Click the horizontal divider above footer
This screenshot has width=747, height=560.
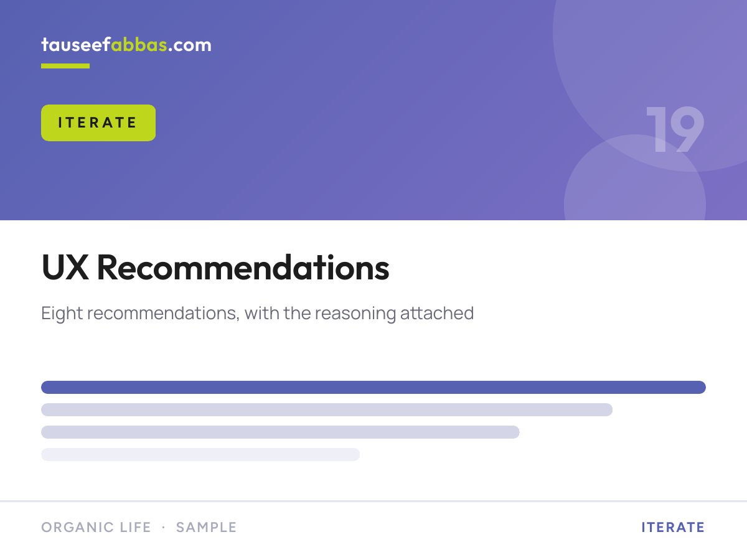tap(374, 501)
